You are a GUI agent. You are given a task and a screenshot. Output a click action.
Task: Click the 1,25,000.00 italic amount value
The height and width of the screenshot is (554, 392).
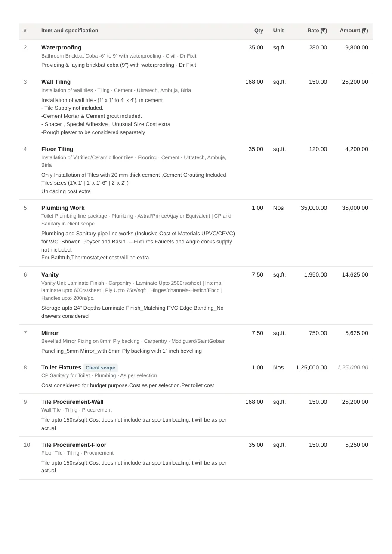coord(352,367)
